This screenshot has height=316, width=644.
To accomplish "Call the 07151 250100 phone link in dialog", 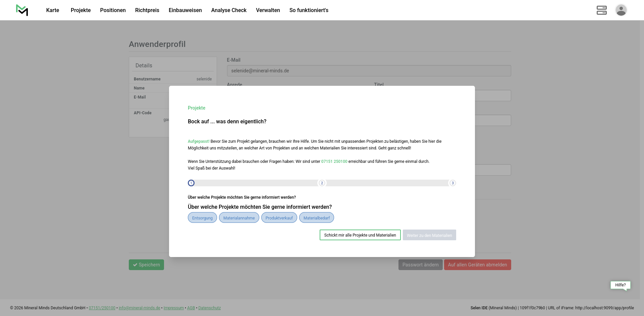I will (x=334, y=162).
